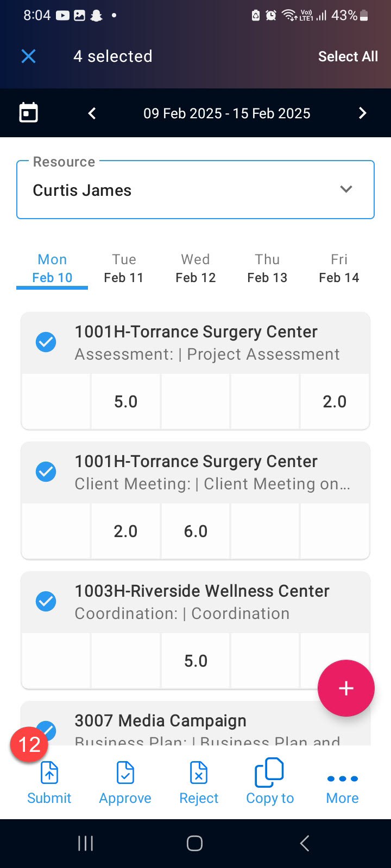Tap the Submit timesheet icon
The image size is (391, 868).
click(x=49, y=773)
